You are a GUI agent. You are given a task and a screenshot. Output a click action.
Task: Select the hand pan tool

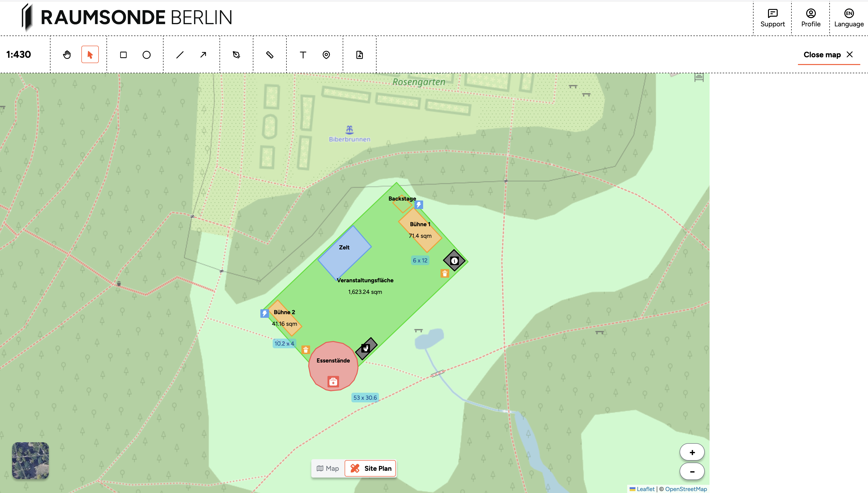click(x=67, y=55)
